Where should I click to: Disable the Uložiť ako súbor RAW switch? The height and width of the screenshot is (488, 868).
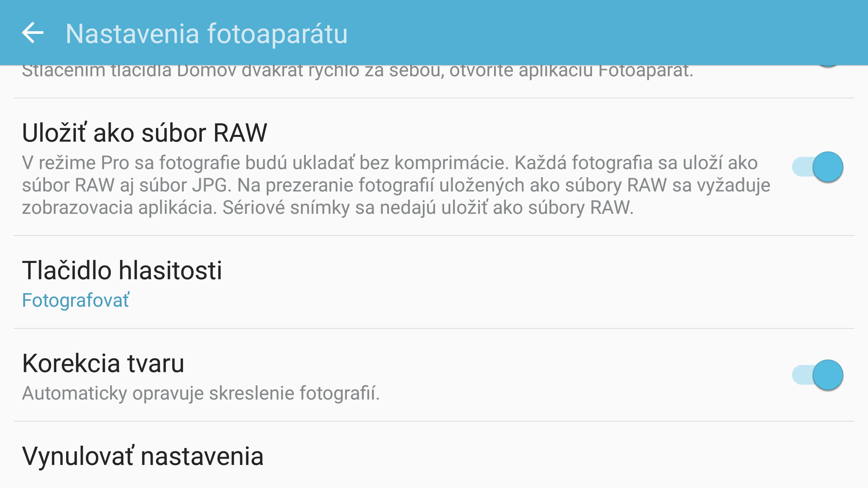pos(827,167)
